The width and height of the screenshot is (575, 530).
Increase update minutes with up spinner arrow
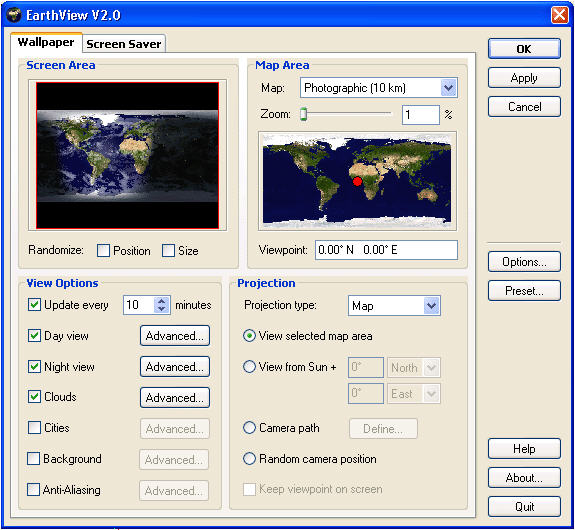coord(161,301)
